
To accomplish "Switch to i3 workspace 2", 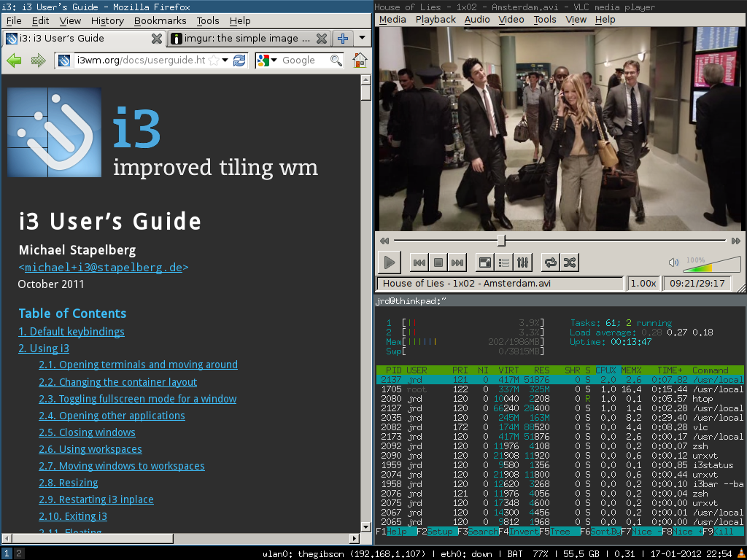I will tap(18, 554).
